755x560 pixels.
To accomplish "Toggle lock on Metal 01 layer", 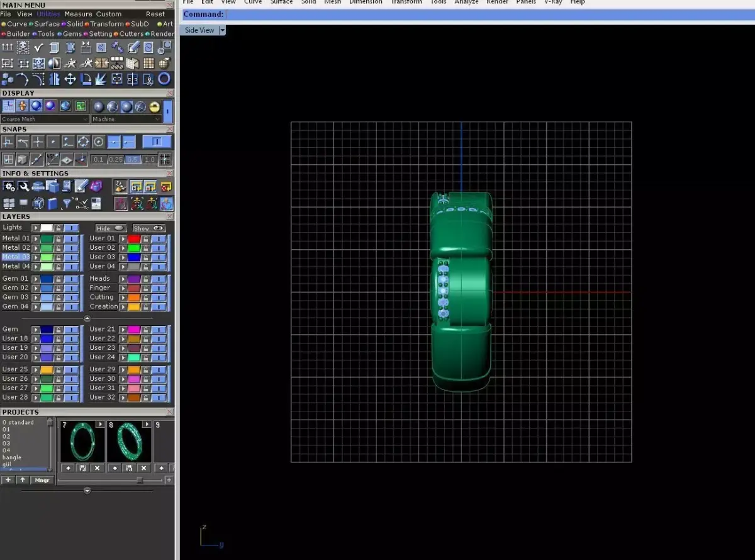I will (x=58, y=238).
